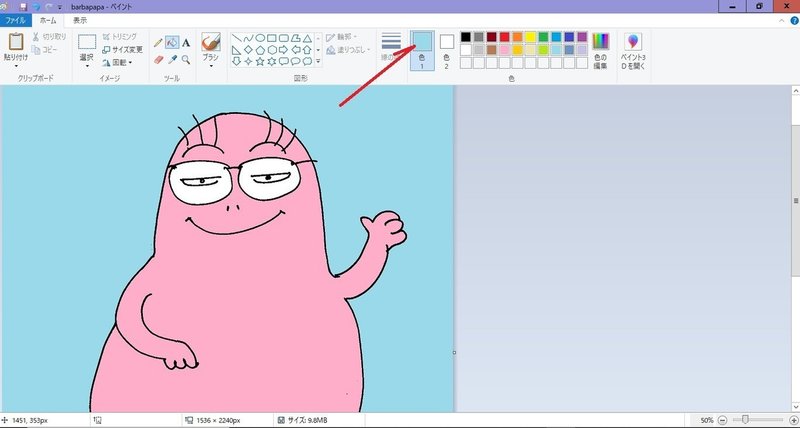Viewport: 800px width, 428px height.
Task: Open the Select (選択) dropdown arrow
Action: point(87,66)
